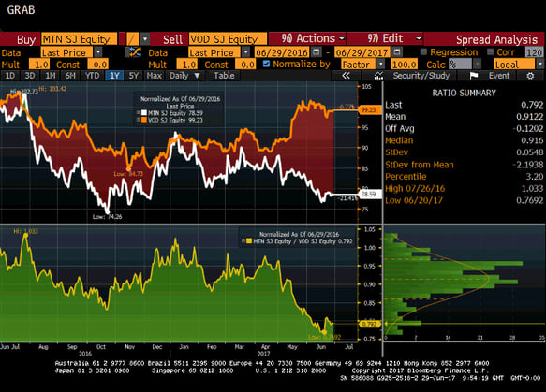Click the 06/29/2017 end date field
This screenshot has height=392, width=546.
pos(362,52)
